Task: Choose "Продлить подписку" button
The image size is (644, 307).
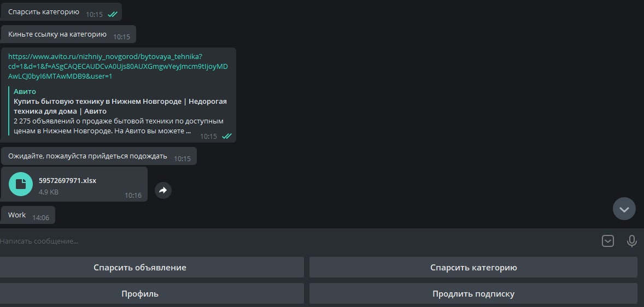Action: (x=473, y=293)
